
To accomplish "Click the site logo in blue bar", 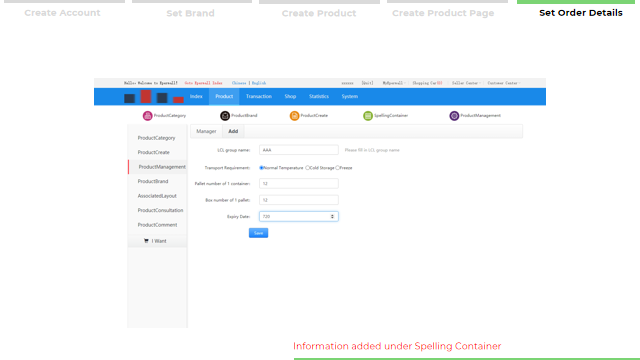I will tap(154, 97).
